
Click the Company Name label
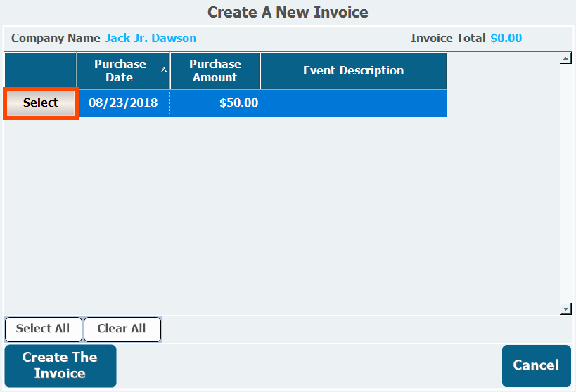coord(56,38)
